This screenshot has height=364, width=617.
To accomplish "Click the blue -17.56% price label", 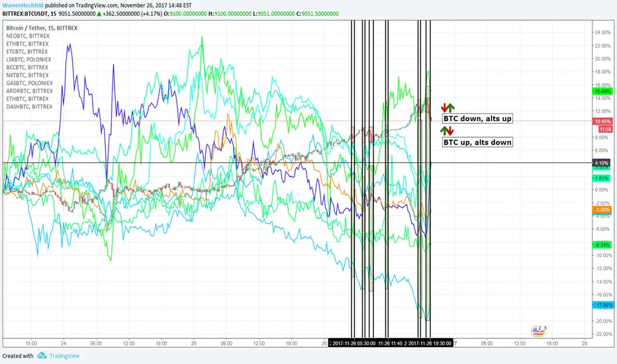I will click(x=602, y=305).
